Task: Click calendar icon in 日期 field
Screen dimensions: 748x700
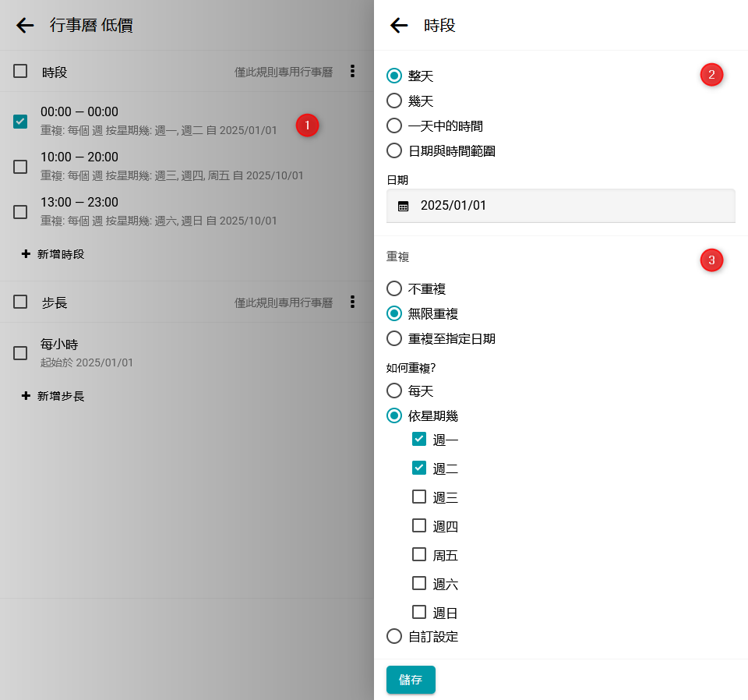Action: point(403,207)
